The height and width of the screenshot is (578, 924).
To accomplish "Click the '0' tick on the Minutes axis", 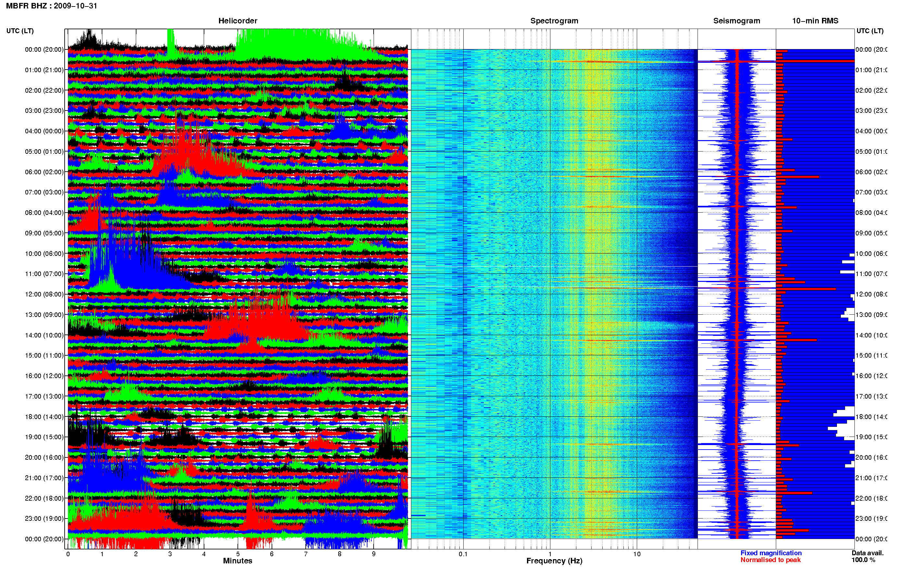I will (x=68, y=554).
